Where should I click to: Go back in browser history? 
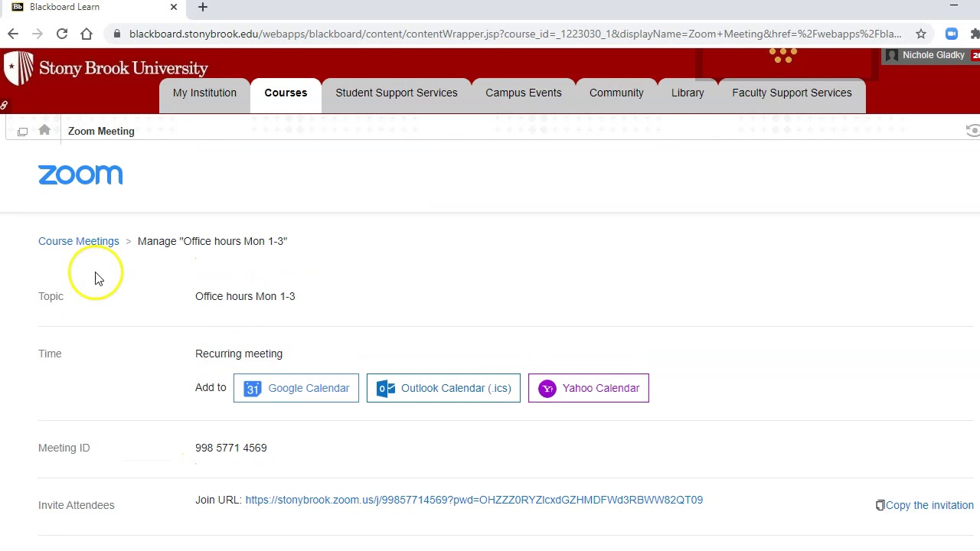13,34
